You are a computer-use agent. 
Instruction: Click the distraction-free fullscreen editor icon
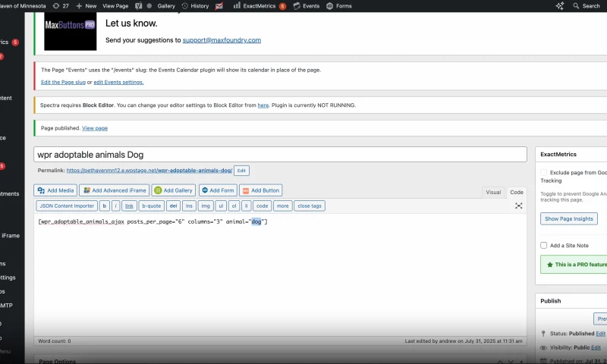519,206
